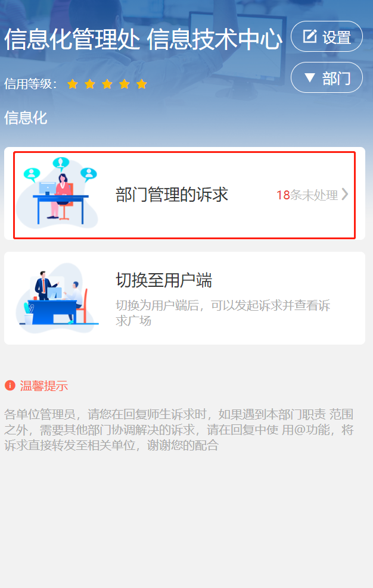
Task: Click the 信息化 subtitle text
Action: click(x=26, y=118)
